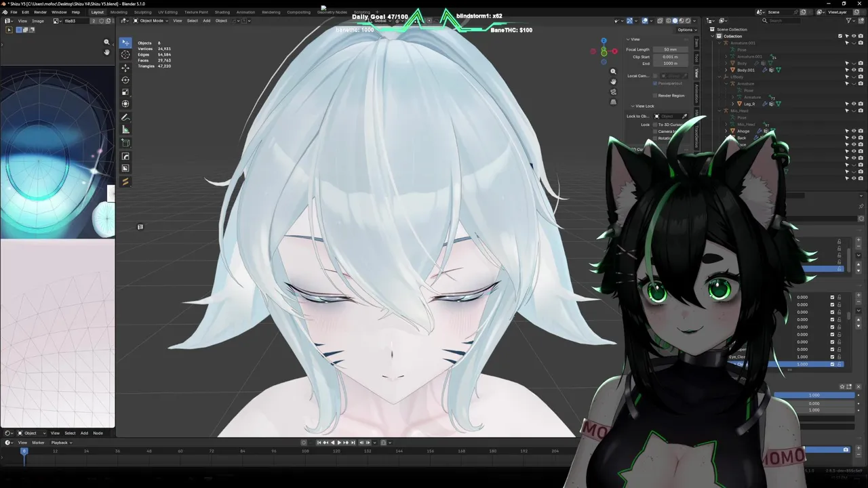Click the zoom icon in the 3D viewport
868x488 pixels.
point(613,71)
